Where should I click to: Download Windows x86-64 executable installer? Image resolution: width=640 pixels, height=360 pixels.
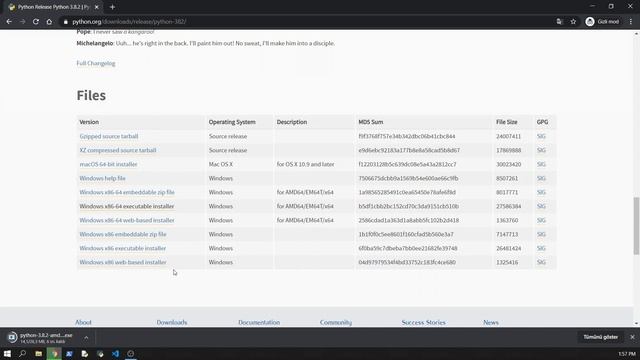tap(127, 206)
